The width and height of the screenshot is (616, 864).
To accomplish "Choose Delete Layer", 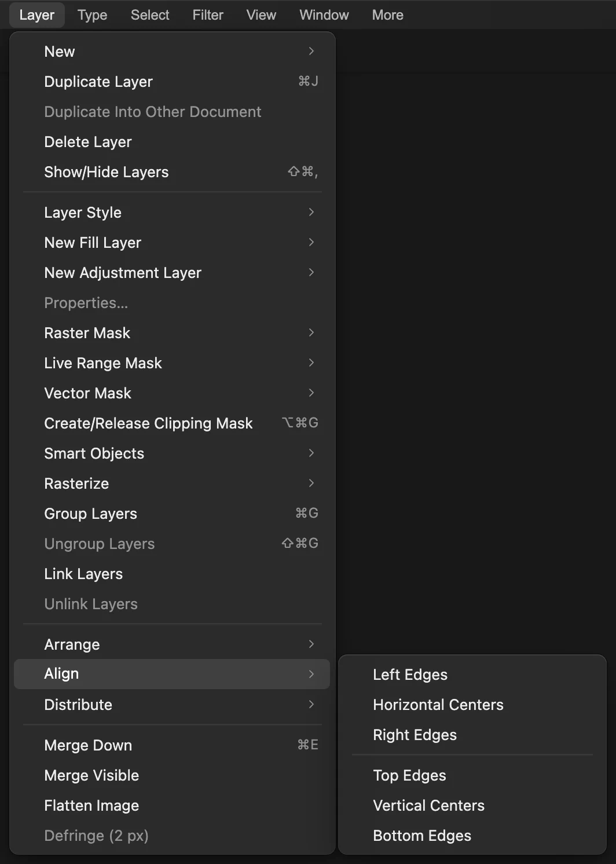I will tap(172, 142).
